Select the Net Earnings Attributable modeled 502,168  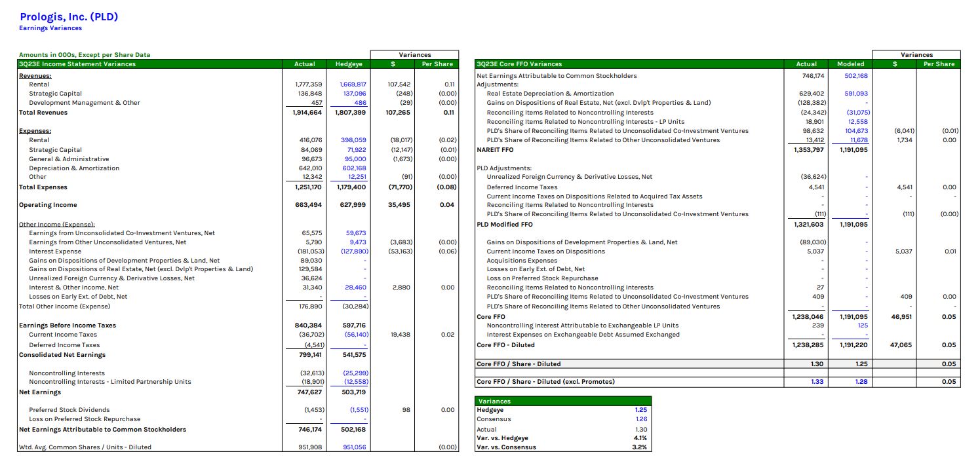[855, 76]
